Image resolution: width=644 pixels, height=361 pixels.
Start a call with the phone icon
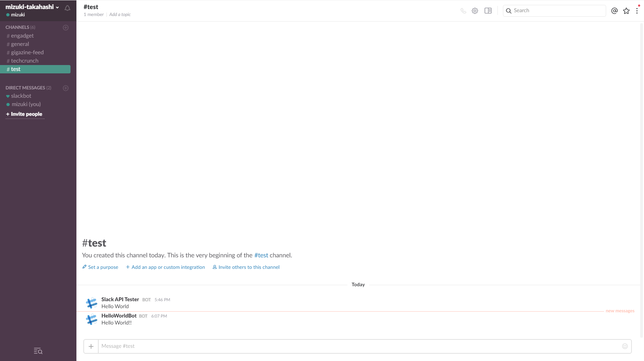[463, 10]
